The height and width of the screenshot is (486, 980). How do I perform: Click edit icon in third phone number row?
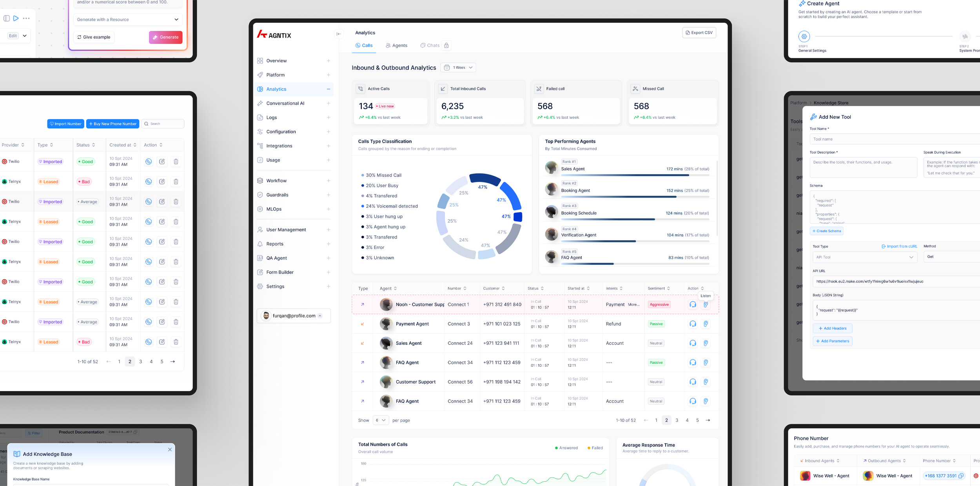(x=162, y=202)
